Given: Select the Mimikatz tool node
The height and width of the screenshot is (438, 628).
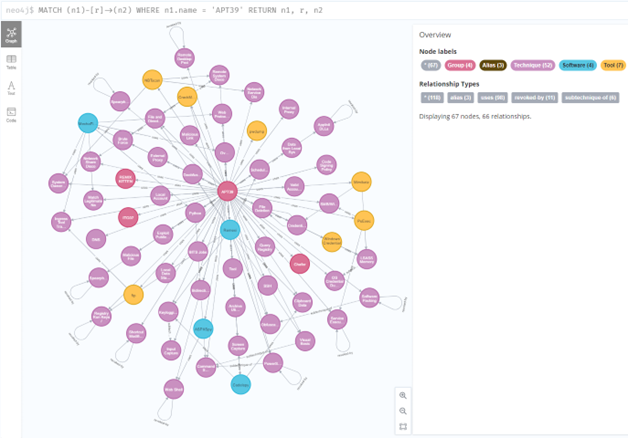Looking at the screenshot, I should tap(361, 182).
